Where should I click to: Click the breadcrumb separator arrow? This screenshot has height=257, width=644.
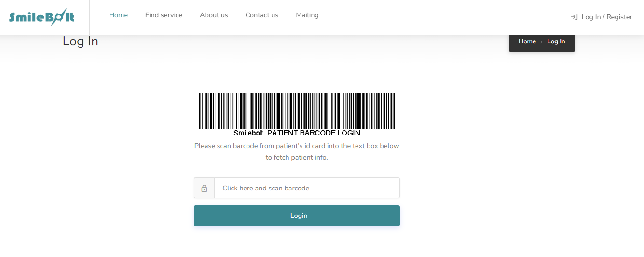(541, 42)
